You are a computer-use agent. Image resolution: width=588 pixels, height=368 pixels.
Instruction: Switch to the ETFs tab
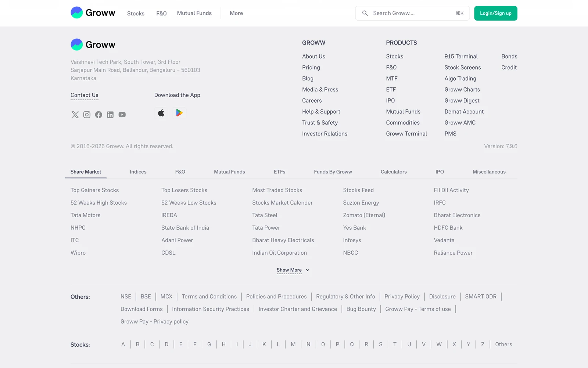[280, 172]
